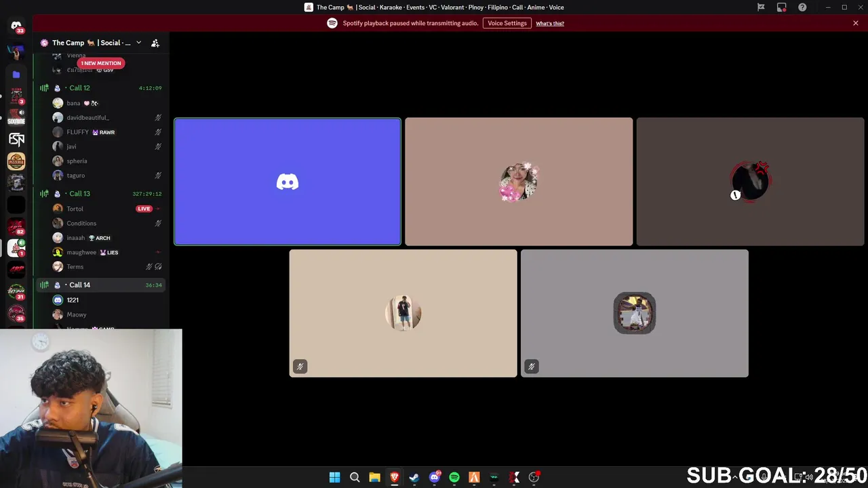Dismiss the Spotify paused notice banner
Screen dimensions: 868x488
856,23
